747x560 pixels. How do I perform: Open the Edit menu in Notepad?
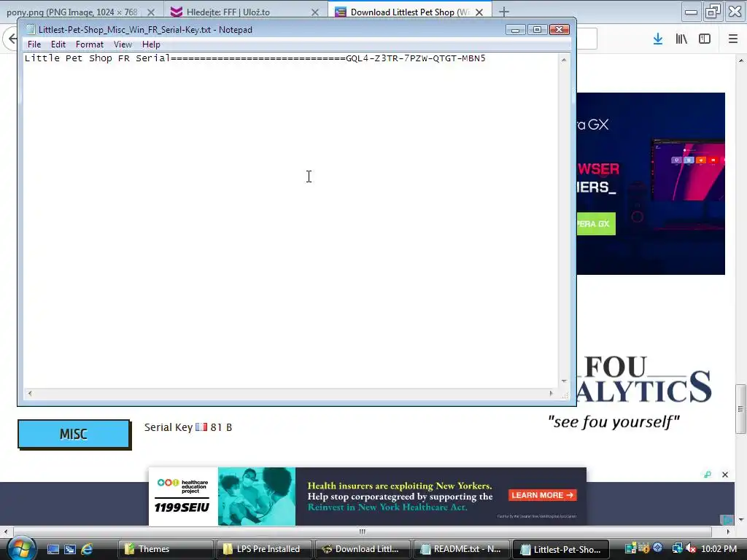58,44
